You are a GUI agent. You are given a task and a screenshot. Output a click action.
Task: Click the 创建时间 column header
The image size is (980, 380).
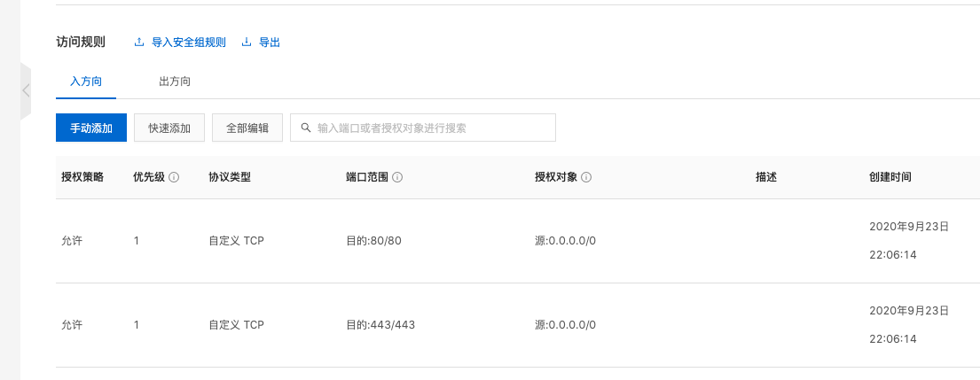click(890, 177)
